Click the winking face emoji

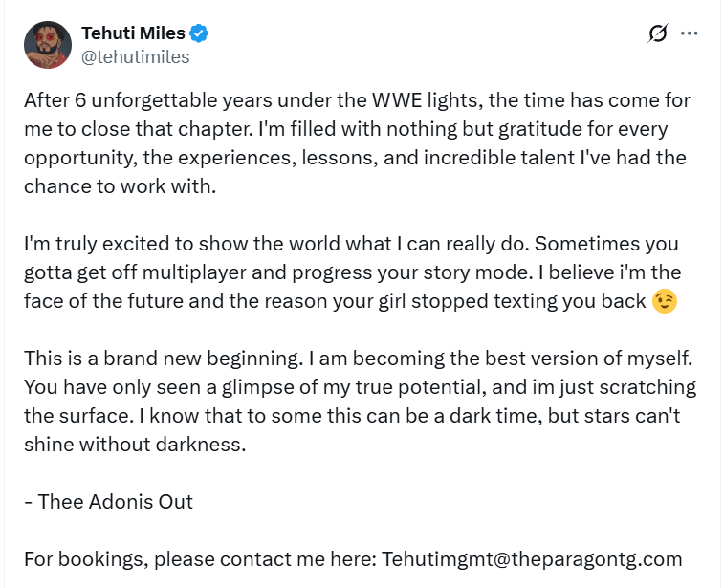(x=664, y=302)
